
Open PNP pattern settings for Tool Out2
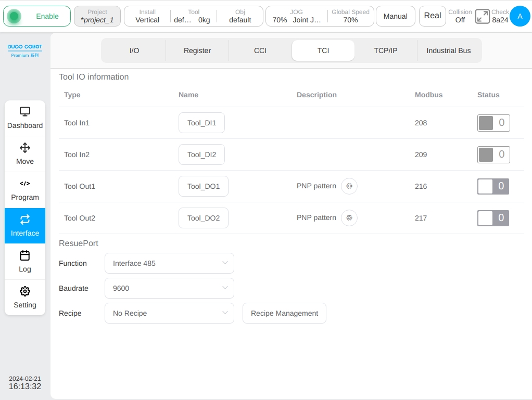click(349, 217)
